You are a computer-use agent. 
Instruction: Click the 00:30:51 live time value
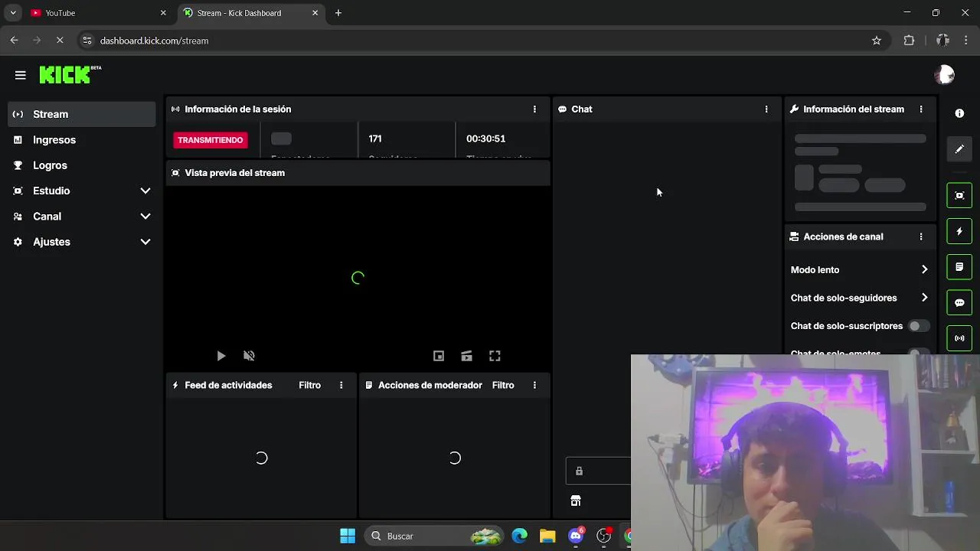486,139
